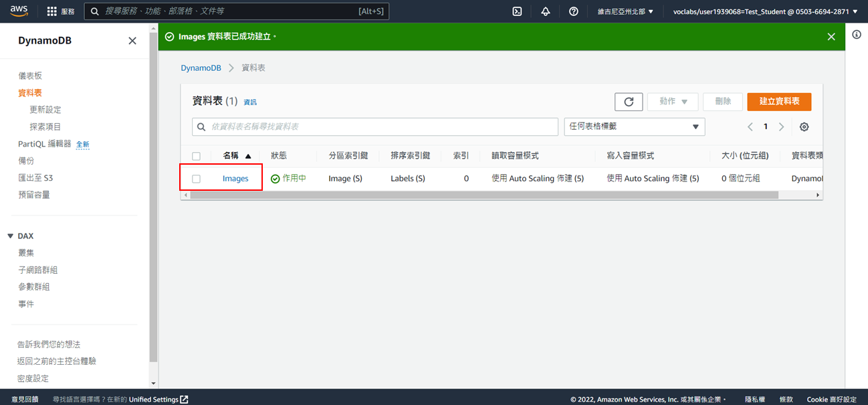This screenshot has height=405, width=868.
Task: Open 探索項目 in the sidebar
Action: click(45, 127)
